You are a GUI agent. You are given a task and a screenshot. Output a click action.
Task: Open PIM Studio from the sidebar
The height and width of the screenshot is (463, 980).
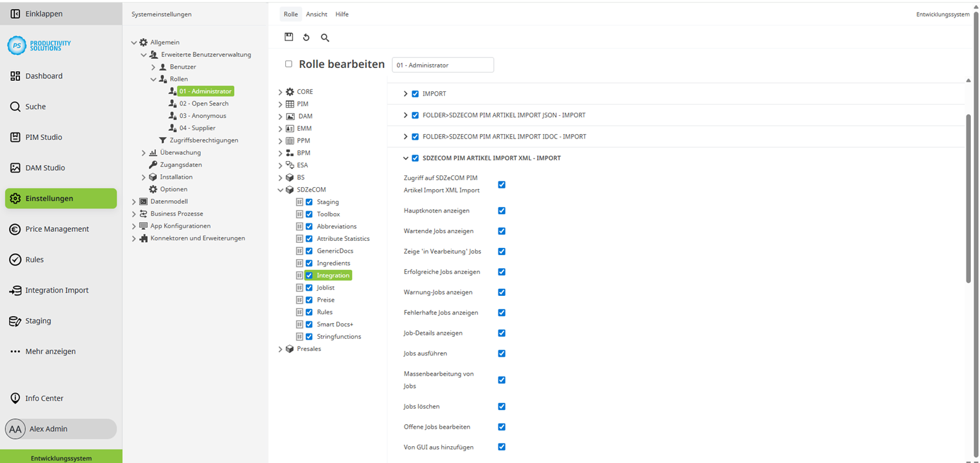[x=44, y=137]
